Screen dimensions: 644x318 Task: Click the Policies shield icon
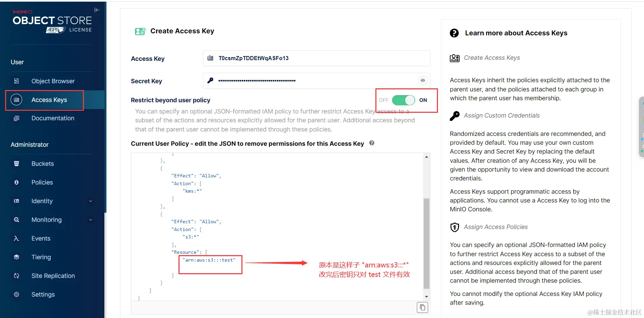pos(16,182)
